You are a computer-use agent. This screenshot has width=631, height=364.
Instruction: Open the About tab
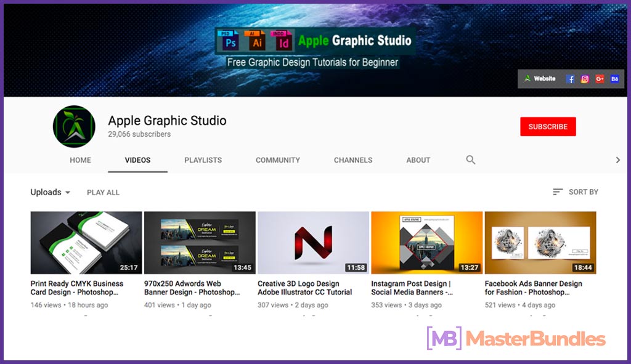pos(418,160)
